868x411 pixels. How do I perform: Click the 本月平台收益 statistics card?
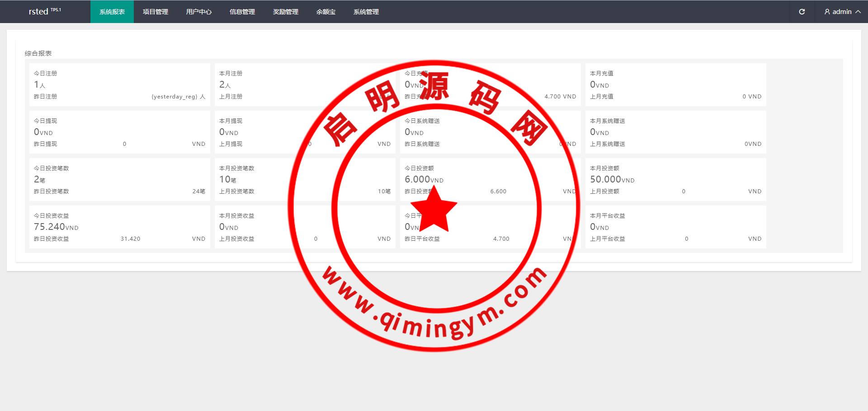tap(675, 227)
